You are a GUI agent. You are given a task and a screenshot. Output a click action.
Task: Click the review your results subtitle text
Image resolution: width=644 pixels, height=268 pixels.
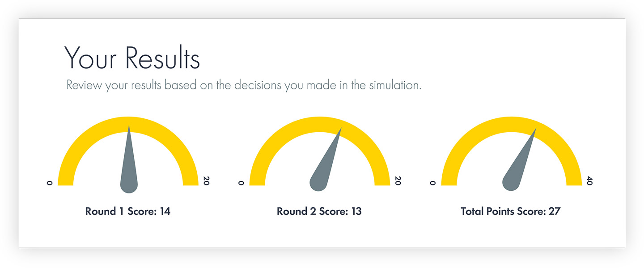(244, 85)
